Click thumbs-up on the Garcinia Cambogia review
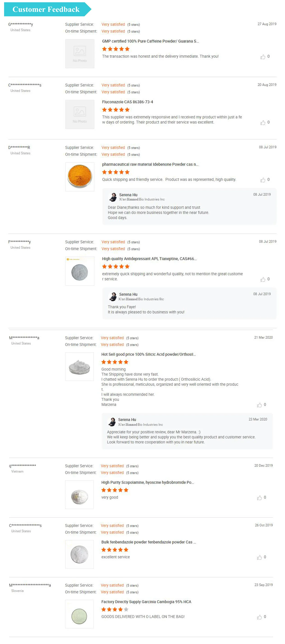The width and height of the screenshot is (285, 644). 260,617
